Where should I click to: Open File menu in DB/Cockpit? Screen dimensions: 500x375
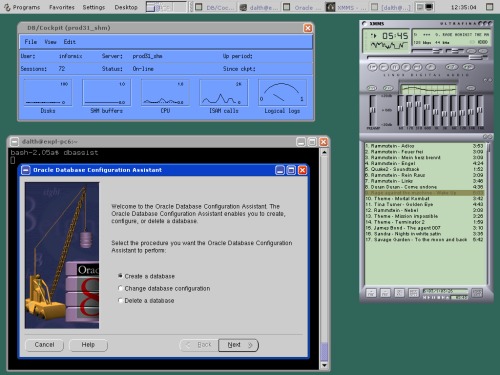click(x=31, y=42)
